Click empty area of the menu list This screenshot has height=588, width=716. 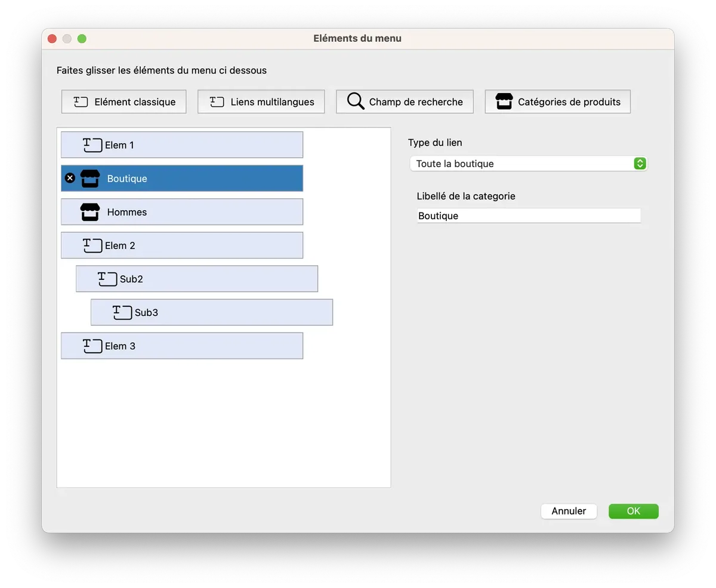point(224,424)
